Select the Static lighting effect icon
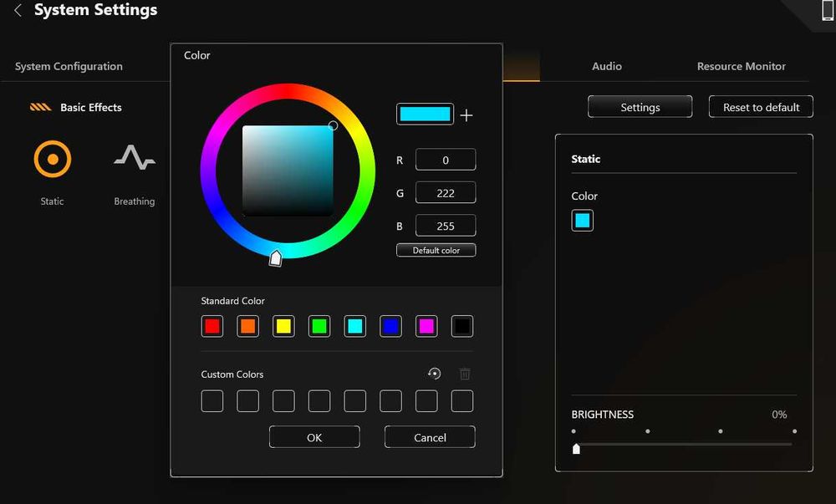Viewport: 836px width, 504px height. pos(52,159)
